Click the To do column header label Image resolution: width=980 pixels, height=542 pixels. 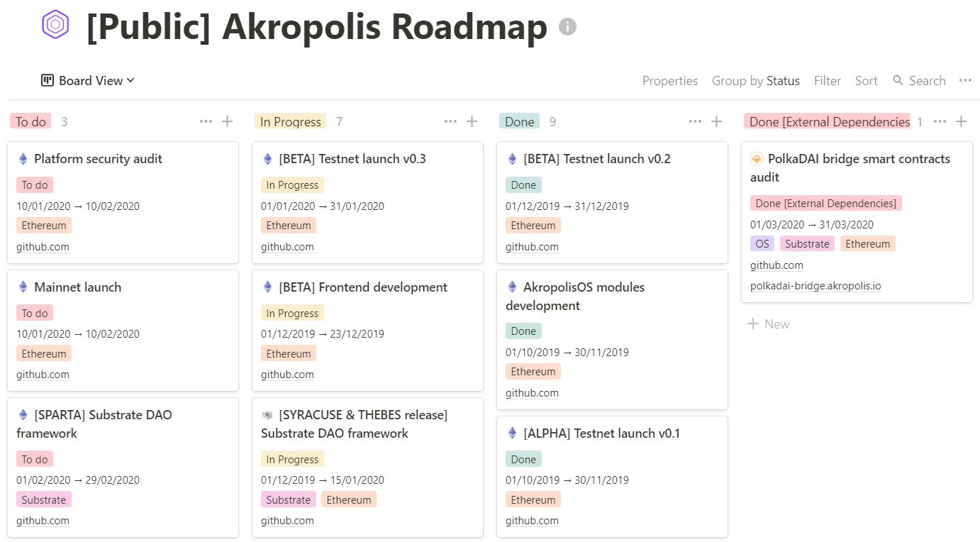tap(30, 122)
